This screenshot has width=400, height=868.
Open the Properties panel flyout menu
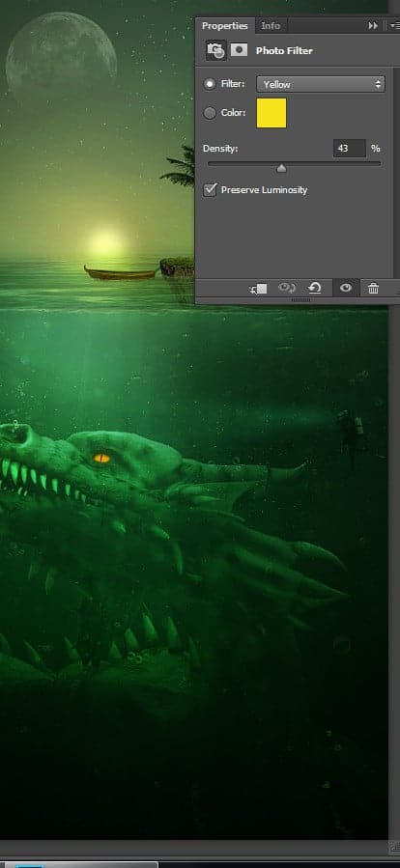[394, 25]
